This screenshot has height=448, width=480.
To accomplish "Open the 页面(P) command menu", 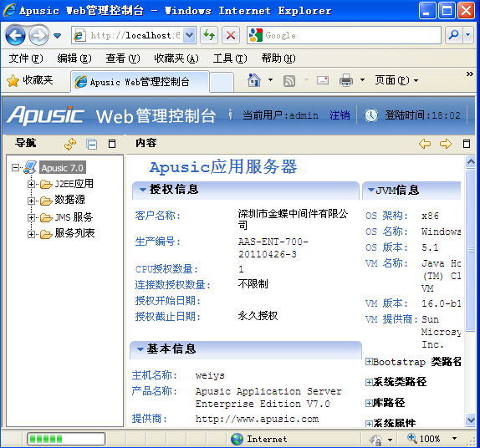I will click(396, 80).
